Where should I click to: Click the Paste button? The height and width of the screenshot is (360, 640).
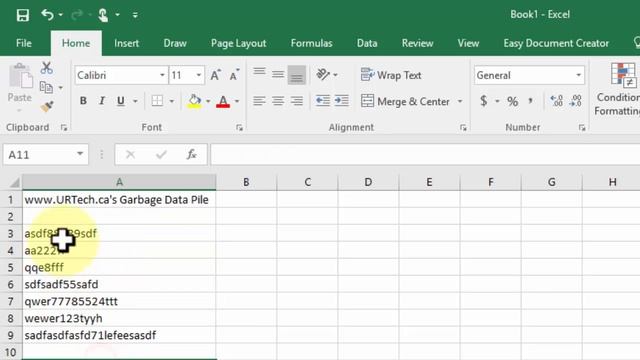click(x=20, y=87)
